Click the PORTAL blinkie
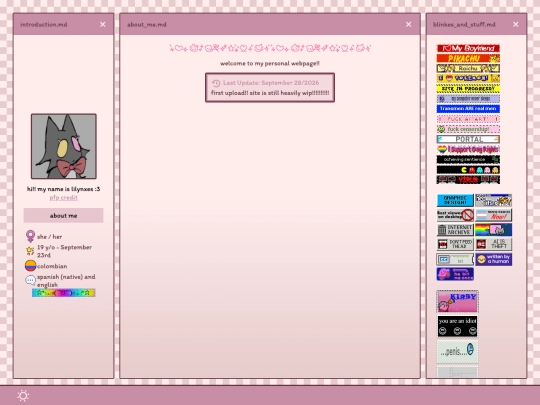 [x=468, y=139]
